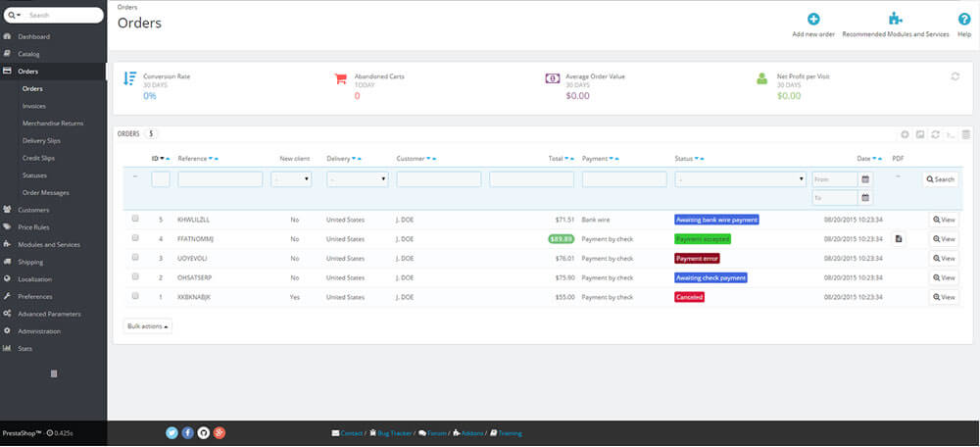Screen dimensions: 980x447
Task: Click the refresh list icon above table
Action: tap(936, 134)
